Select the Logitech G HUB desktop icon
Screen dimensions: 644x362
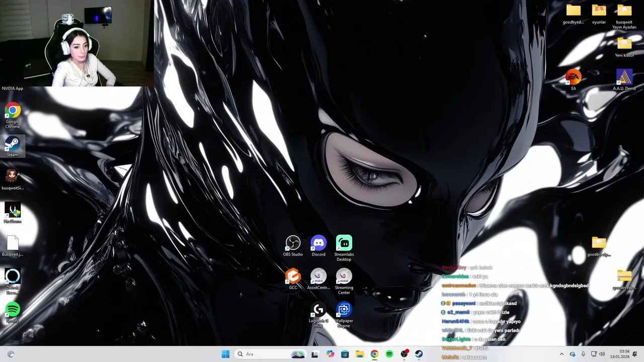point(318,315)
